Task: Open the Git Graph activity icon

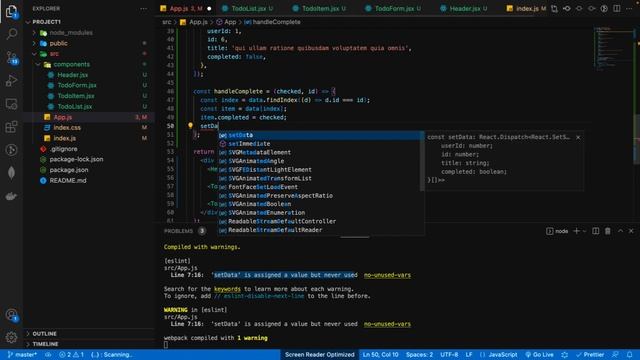Action: [11, 150]
